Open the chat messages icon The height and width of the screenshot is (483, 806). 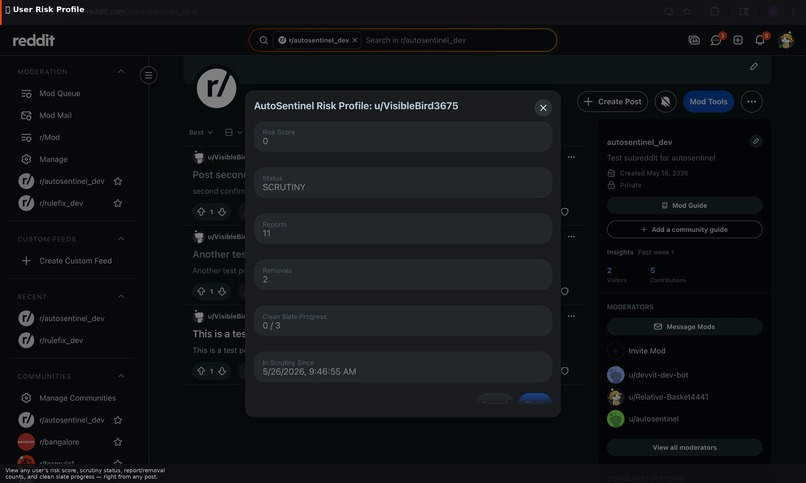click(x=716, y=40)
